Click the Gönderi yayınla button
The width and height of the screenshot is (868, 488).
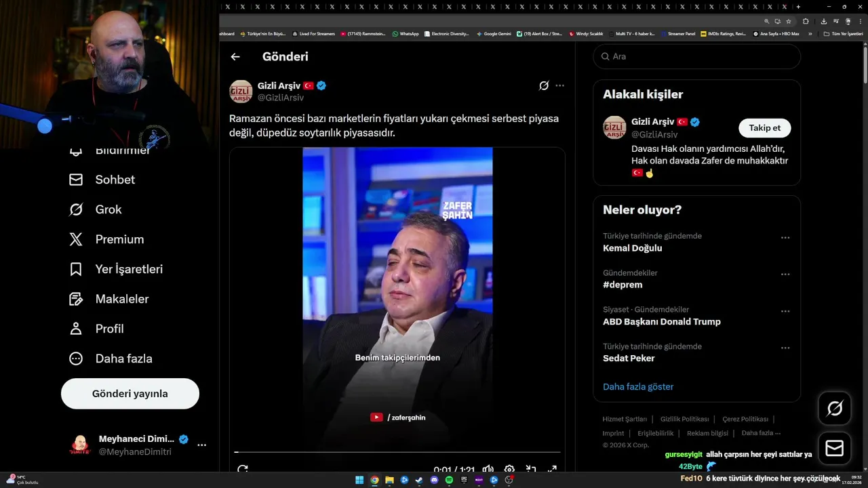[x=130, y=394]
